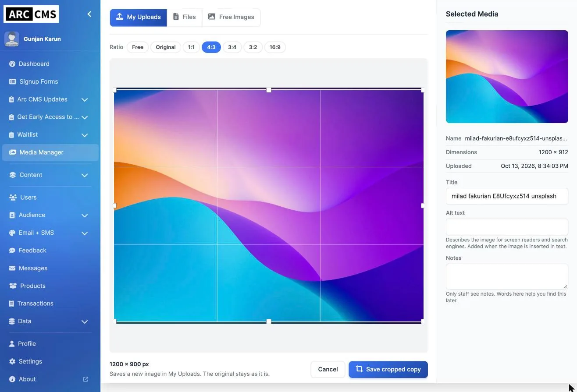Click the Signup Forms list icon

pyautogui.click(x=12, y=81)
